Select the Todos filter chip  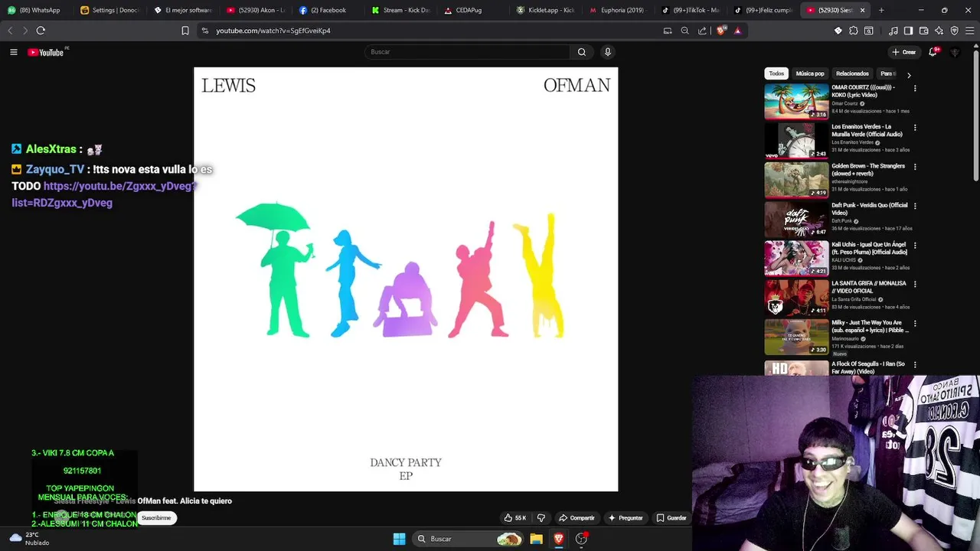tap(776, 73)
